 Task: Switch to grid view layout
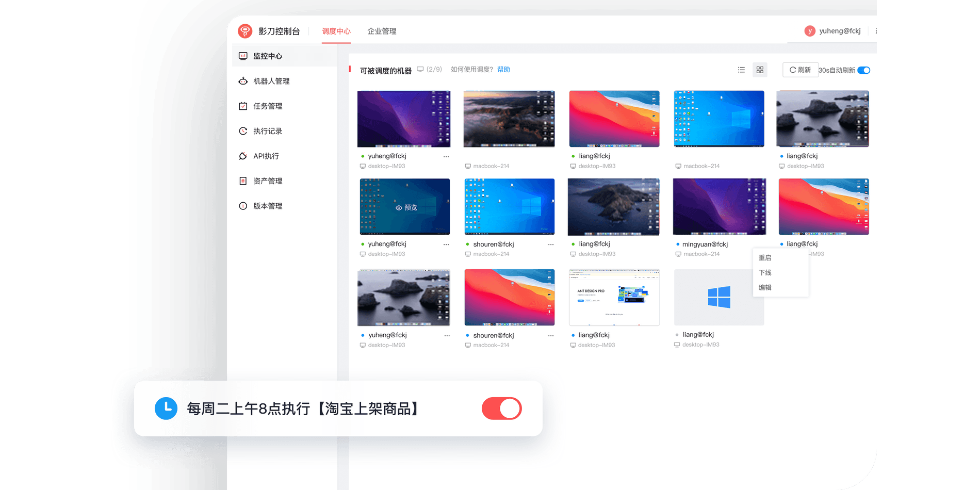[x=760, y=70]
